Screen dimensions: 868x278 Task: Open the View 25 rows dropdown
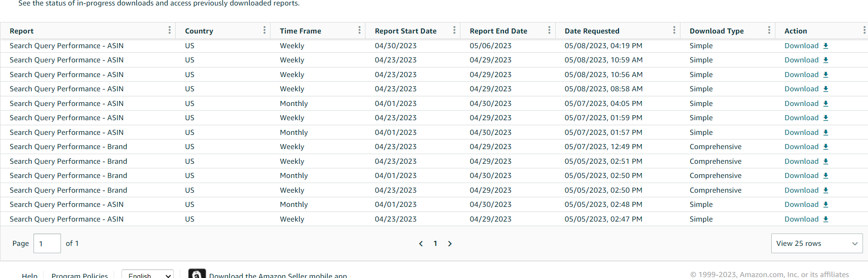[x=817, y=244]
